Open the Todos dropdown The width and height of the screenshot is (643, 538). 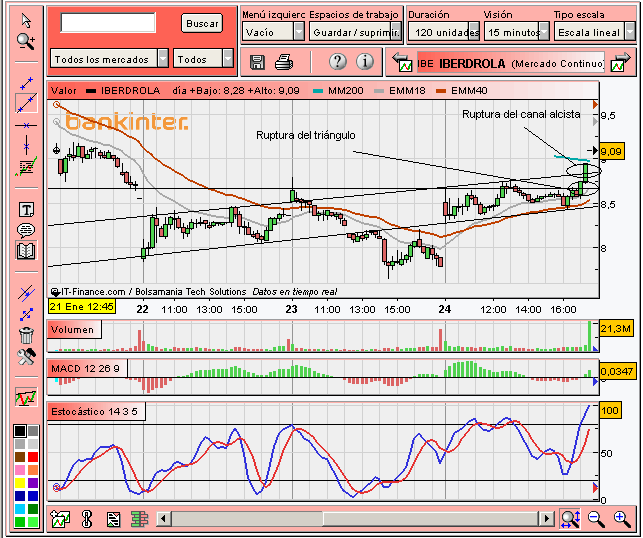coord(203,59)
